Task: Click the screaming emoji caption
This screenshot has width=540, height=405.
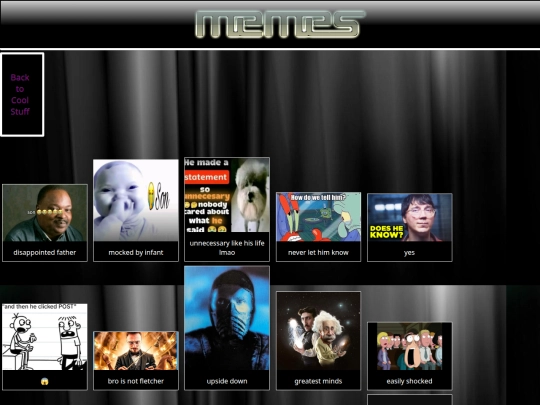Action: pyautogui.click(x=45, y=381)
